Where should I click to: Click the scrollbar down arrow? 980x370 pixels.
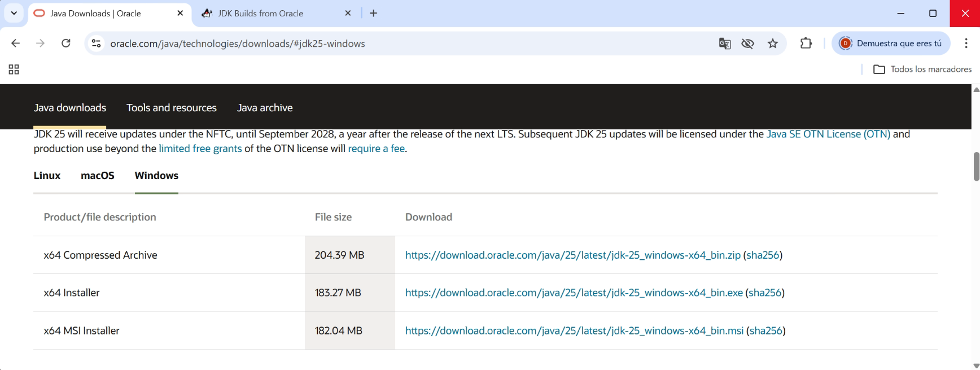click(x=976, y=365)
